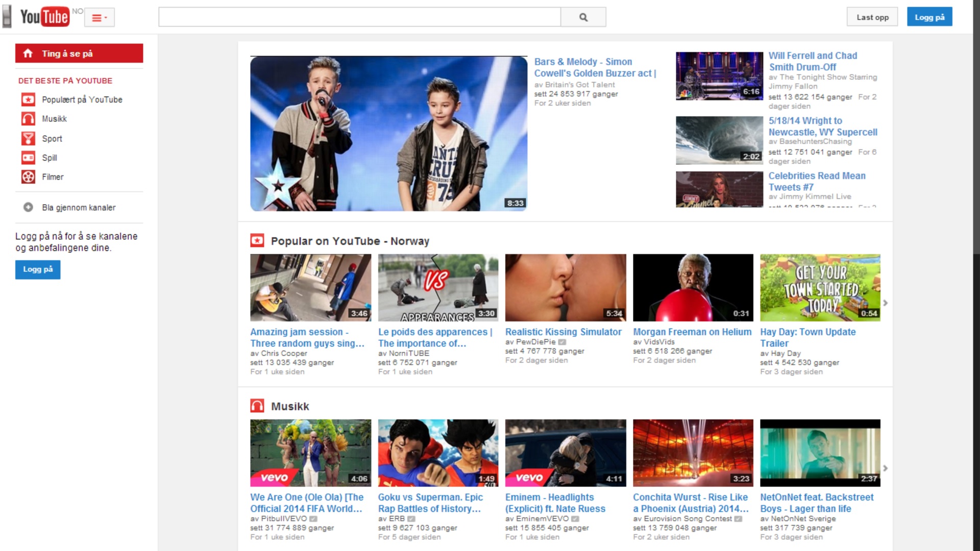Click Realistic Kissing Simulator title
Viewport: 980px width, 551px height.
coord(563,332)
